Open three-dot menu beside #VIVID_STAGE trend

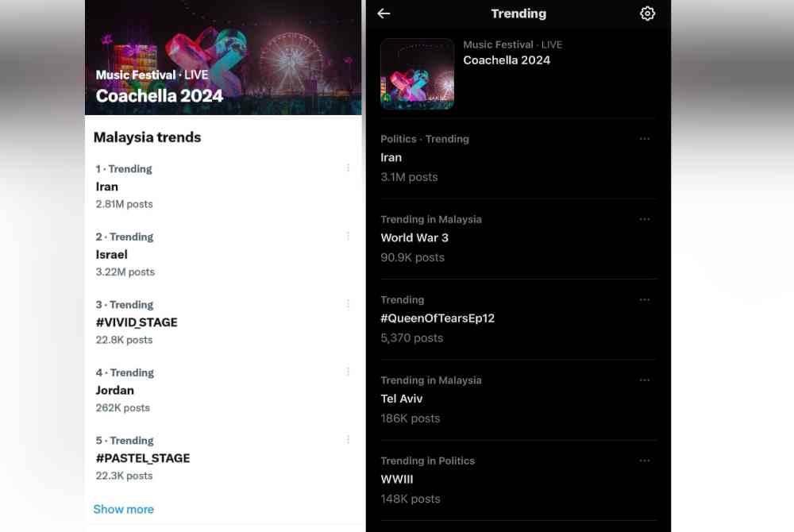click(348, 304)
